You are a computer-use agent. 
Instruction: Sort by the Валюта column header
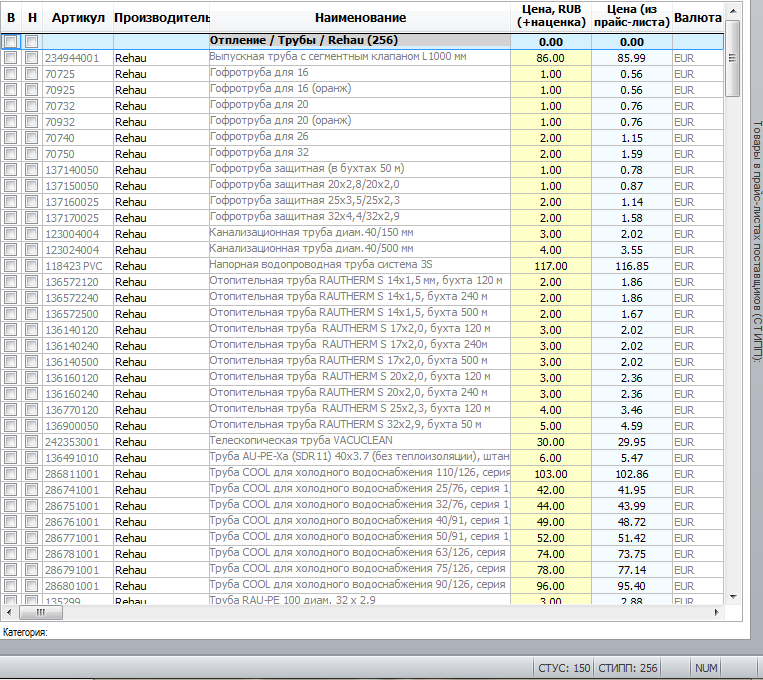coord(698,18)
